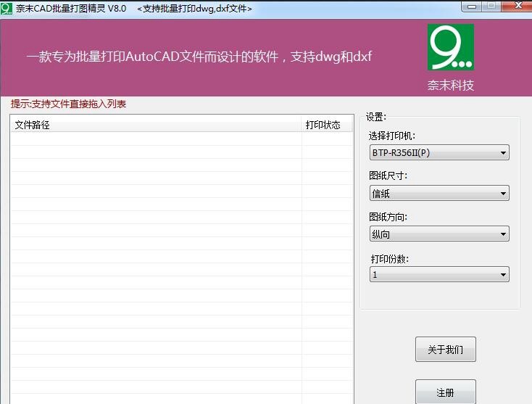Viewport: 532px width, 404px height.
Task: Click the banner slogan about batch-printing AutoCAD files
Action: click(x=199, y=57)
